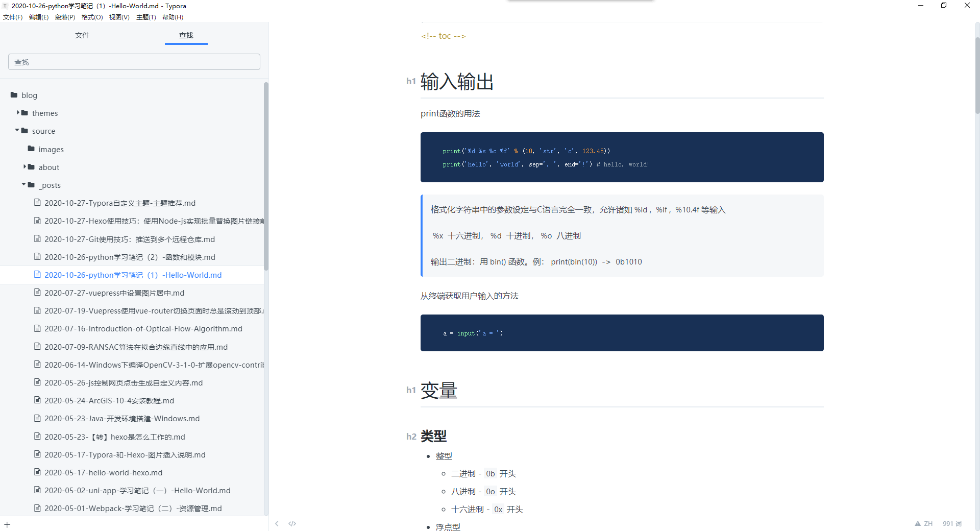The width and height of the screenshot is (980, 531).
Task: Click the h2 marker beside 类型
Action: [411, 437]
